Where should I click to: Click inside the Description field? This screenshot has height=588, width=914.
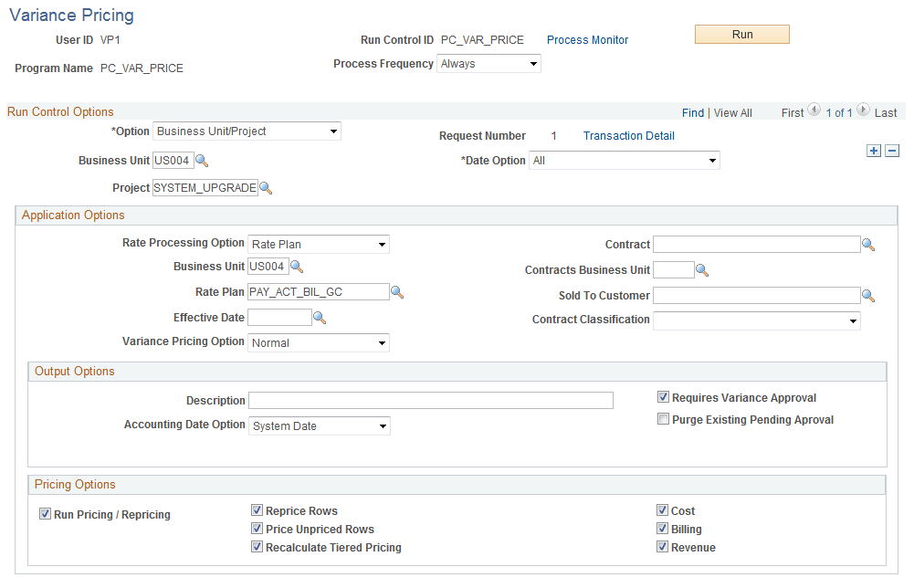[429, 400]
